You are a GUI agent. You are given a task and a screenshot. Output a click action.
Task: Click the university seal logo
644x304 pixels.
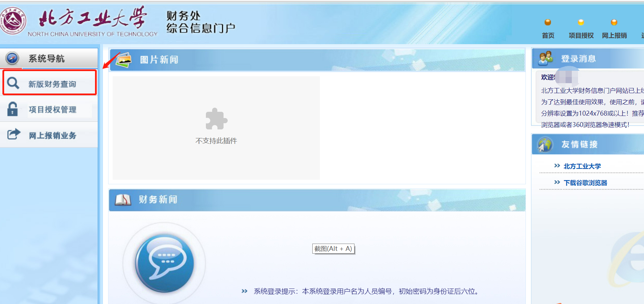13,21
